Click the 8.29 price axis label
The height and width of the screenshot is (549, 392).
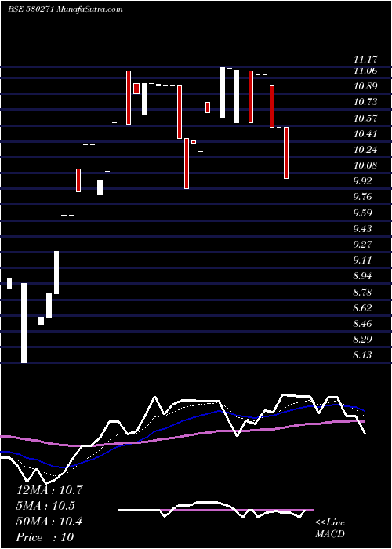(362, 340)
